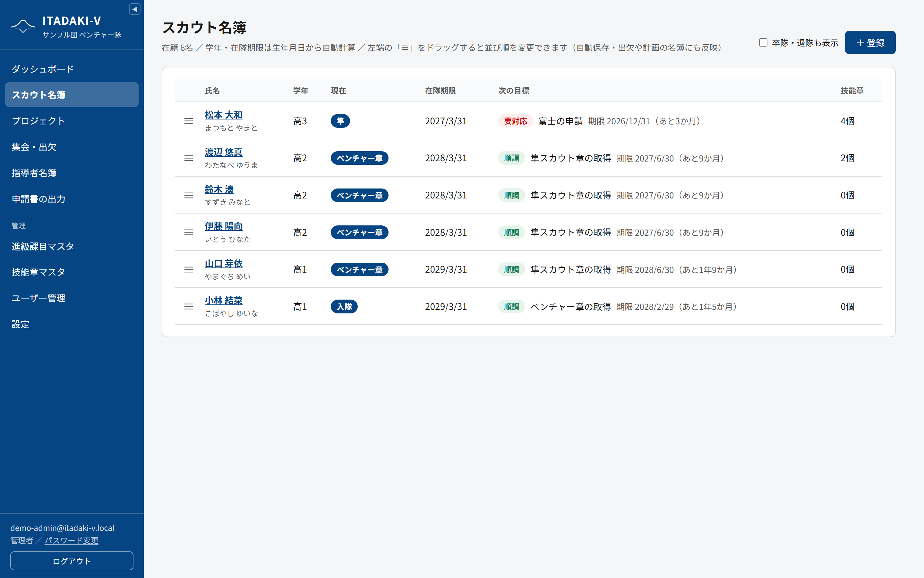Screen dimensions: 924x578
Task: Click the 順調 tag in 山口 芽依's row
Action: click(x=512, y=269)
